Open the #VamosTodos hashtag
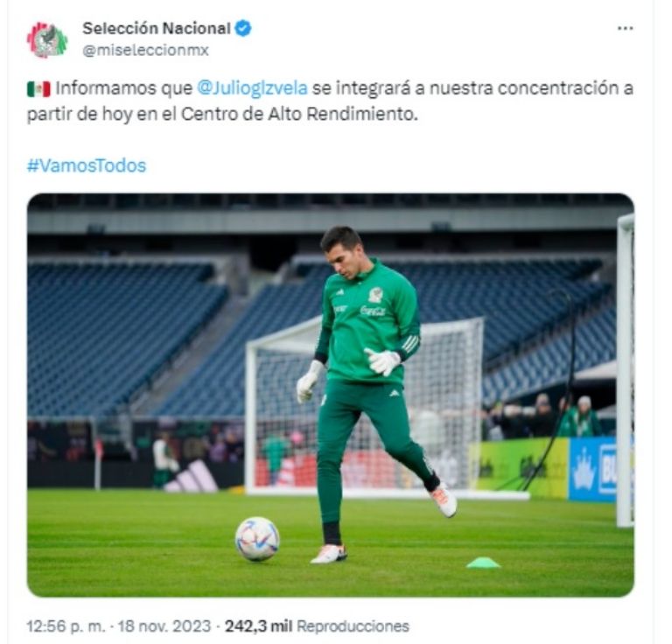 click(x=86, y=165)
